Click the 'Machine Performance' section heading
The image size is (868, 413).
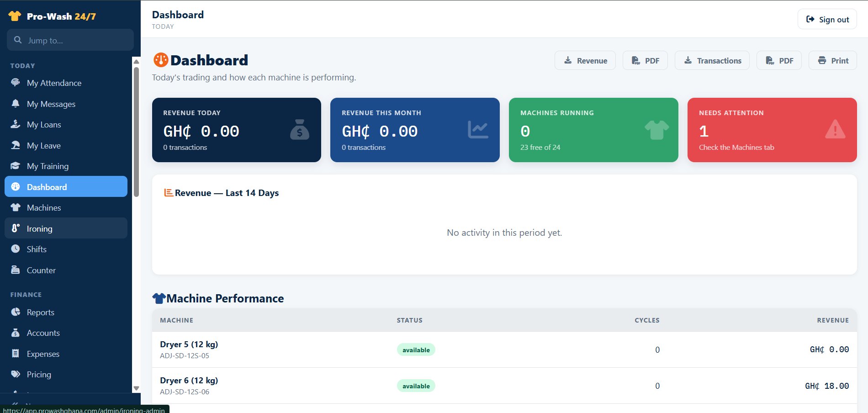click(225, 298)
